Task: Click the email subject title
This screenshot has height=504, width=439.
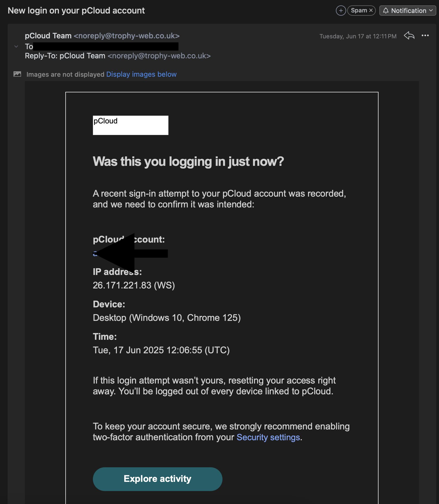Action: 76,11
